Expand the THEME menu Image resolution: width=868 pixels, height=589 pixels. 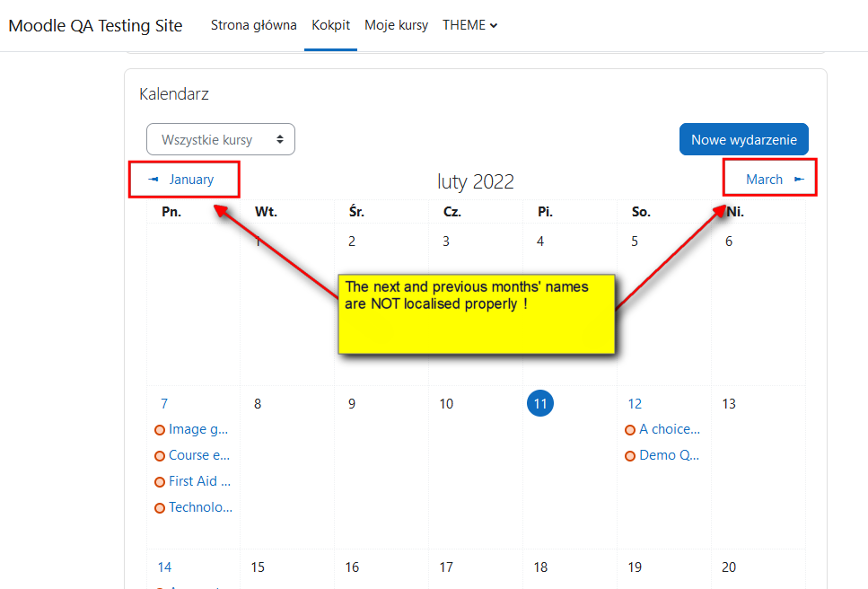pos(470,25)
